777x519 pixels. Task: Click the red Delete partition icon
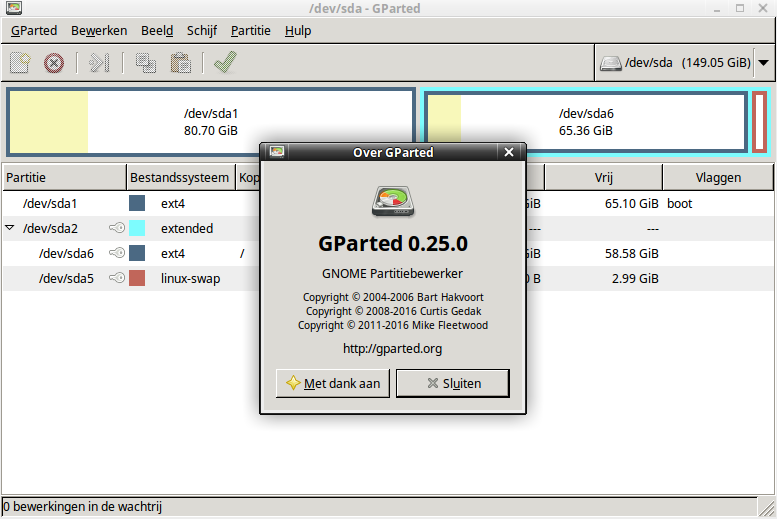click(x=54, y=63)
